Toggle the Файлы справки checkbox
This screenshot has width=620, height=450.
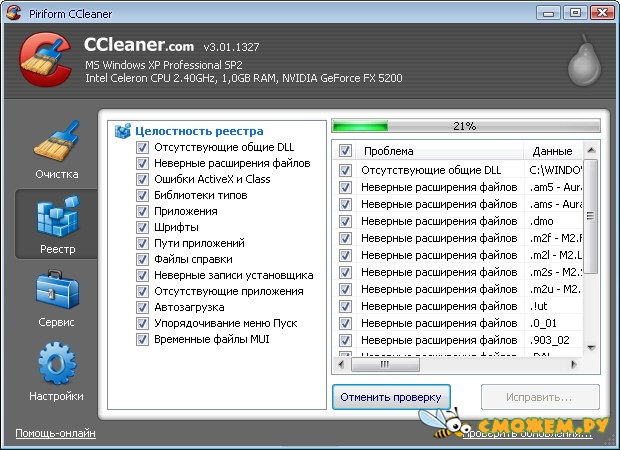click(x=142, y=259)
